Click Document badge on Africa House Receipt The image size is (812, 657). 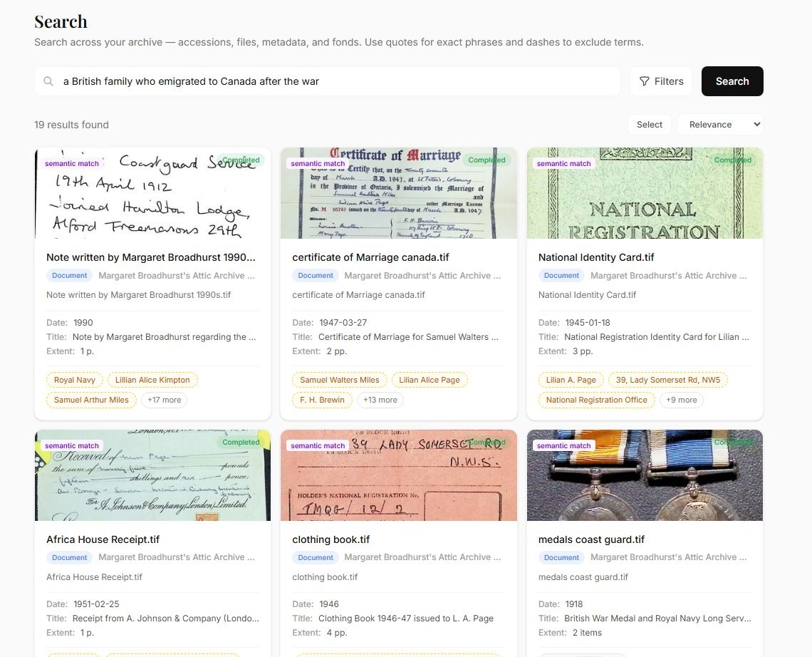pyautogui.click(x=69, y=557)
